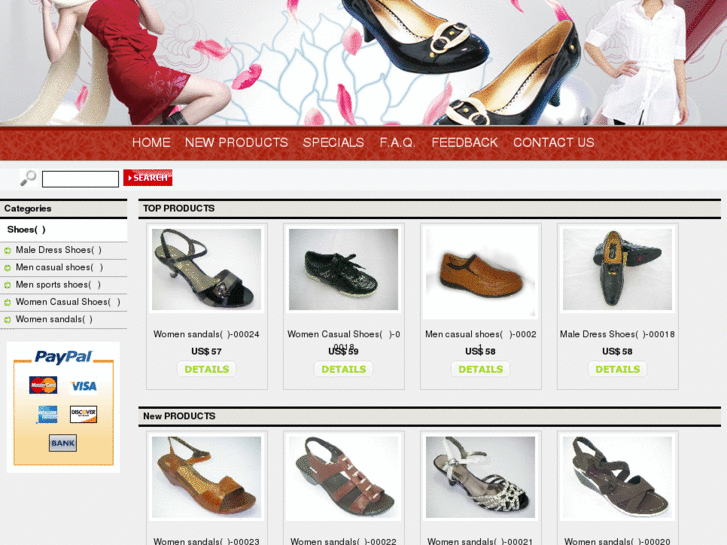Click the green bullet beside Male Dress Shoes
The height and width of the screenshot is (545, 727).
(7, 250)
